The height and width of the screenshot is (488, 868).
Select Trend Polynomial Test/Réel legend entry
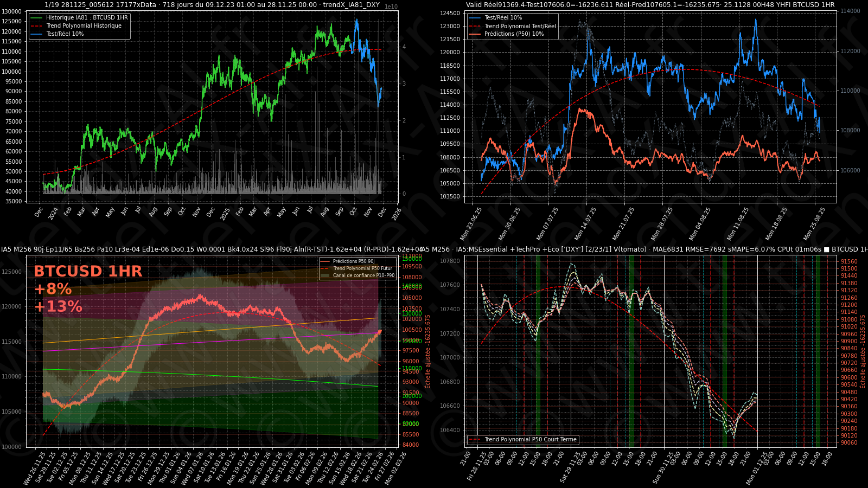coord(520,26)
